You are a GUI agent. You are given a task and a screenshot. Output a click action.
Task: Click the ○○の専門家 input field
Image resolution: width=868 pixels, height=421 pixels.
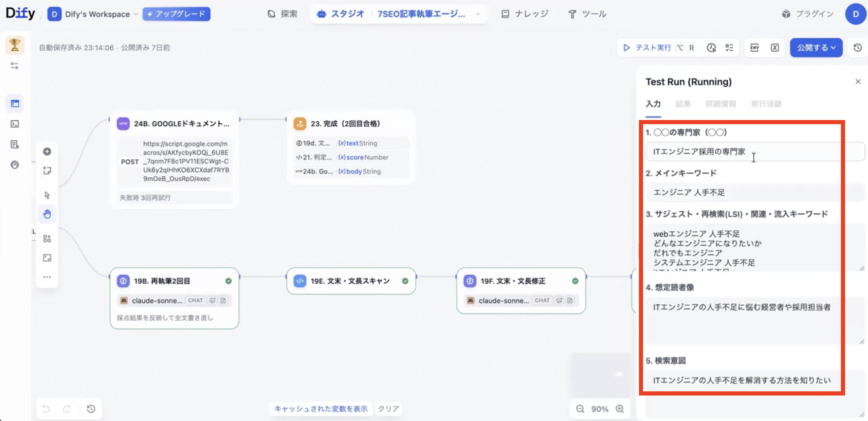(x=755, y=151)
